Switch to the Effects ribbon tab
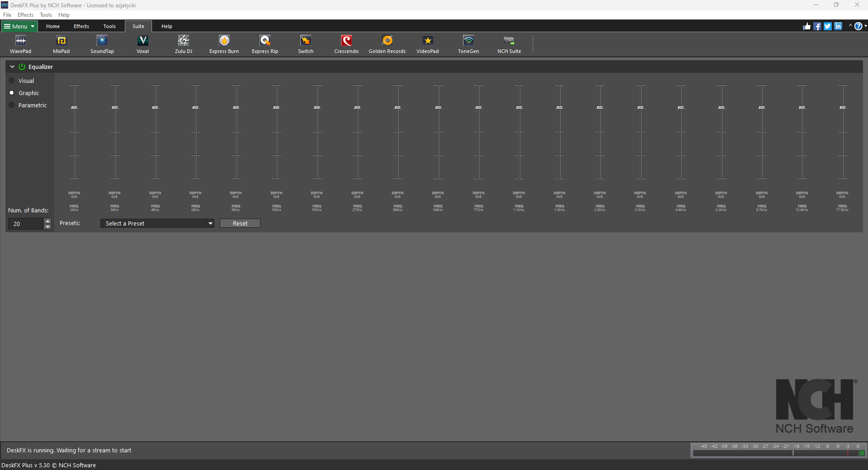Viewport: 868px width, 470px height. (x=81, y=26)
